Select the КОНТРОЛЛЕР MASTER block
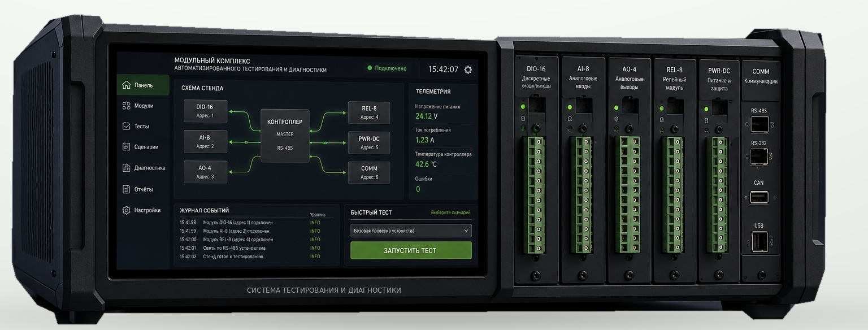This screenshot has height=330, width=868. 285,136
